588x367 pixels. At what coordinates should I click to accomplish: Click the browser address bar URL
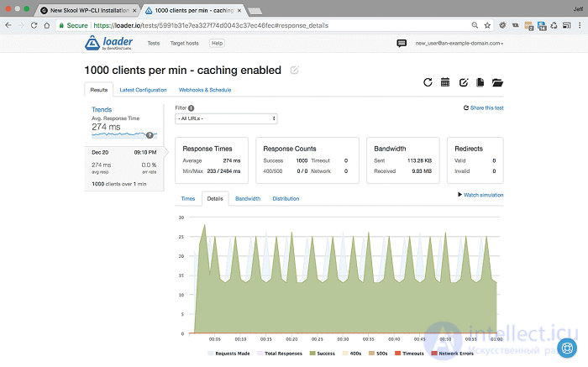coord(211,25)
